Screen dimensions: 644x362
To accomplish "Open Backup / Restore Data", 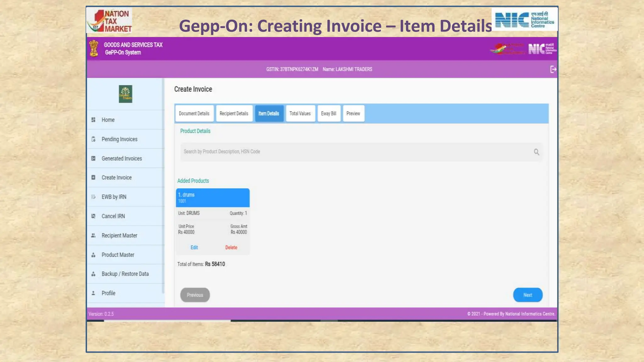I will [125, 274].
